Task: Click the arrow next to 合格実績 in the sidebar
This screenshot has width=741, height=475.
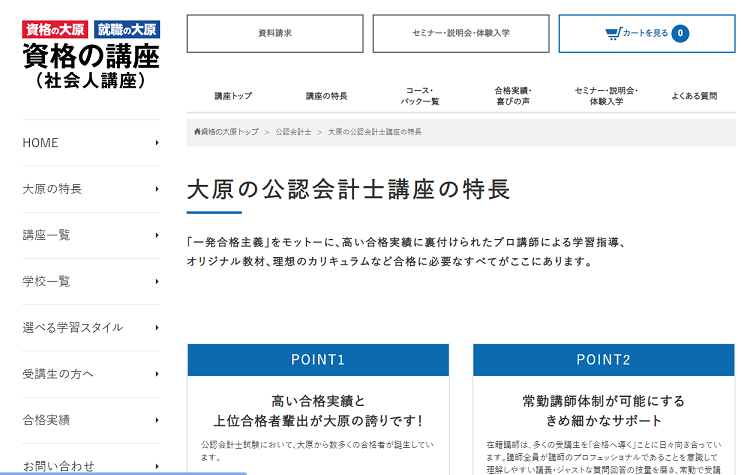Action: (x=157, y=420)
